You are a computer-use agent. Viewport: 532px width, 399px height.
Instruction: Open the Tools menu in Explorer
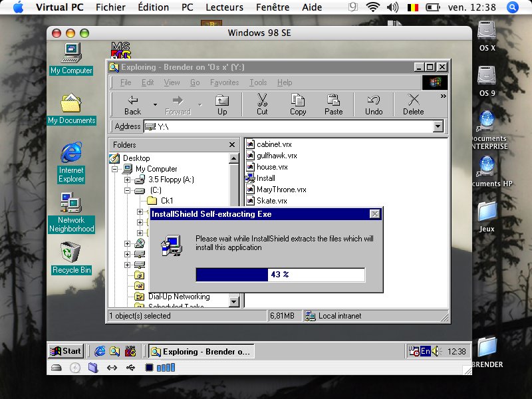pos(258,82)
